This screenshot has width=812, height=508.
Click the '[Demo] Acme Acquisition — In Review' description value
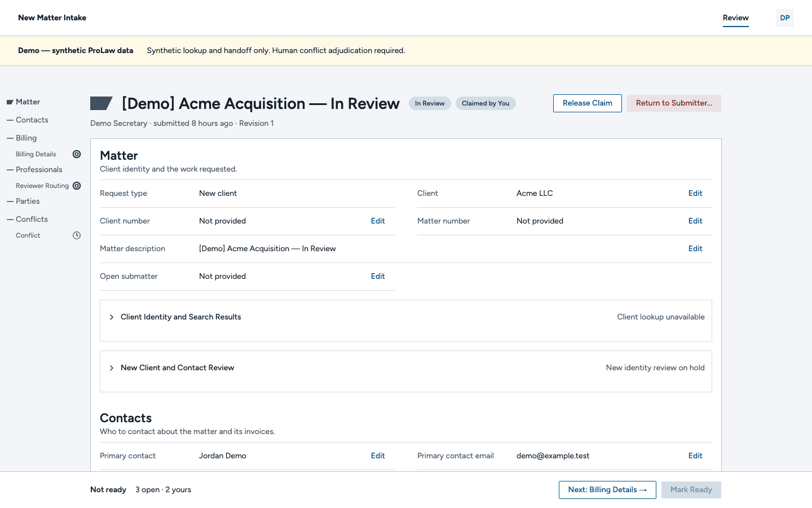click(x=267, y=249)
